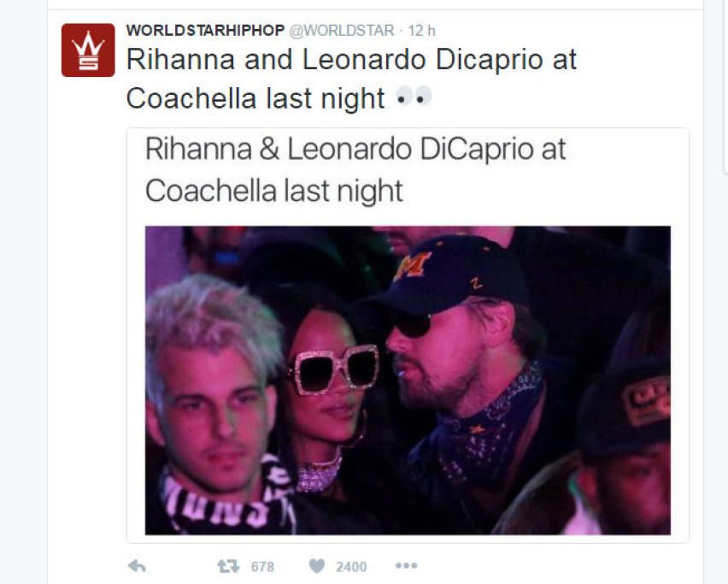Open the three-dot More options menu

click(406, 565)
